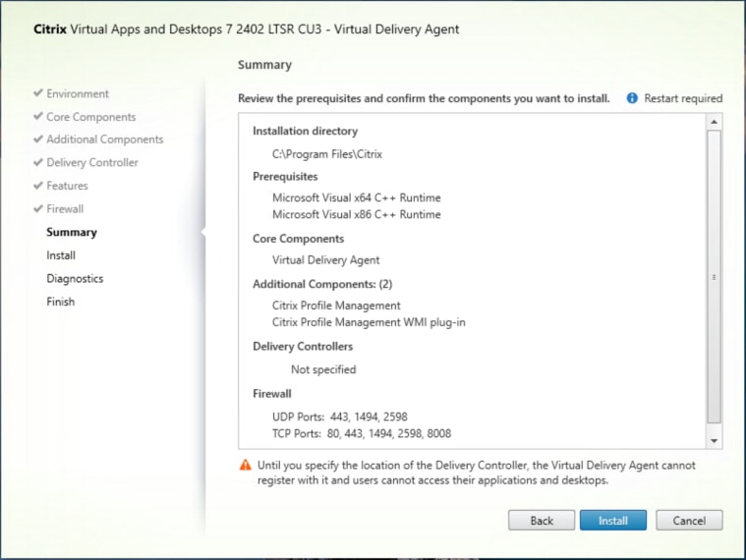Click 'Microsoft Visual x86 C++ Runtime' entry
This screenshot has height=560, width=746.
pyautogui.click(x=357, y=214)
